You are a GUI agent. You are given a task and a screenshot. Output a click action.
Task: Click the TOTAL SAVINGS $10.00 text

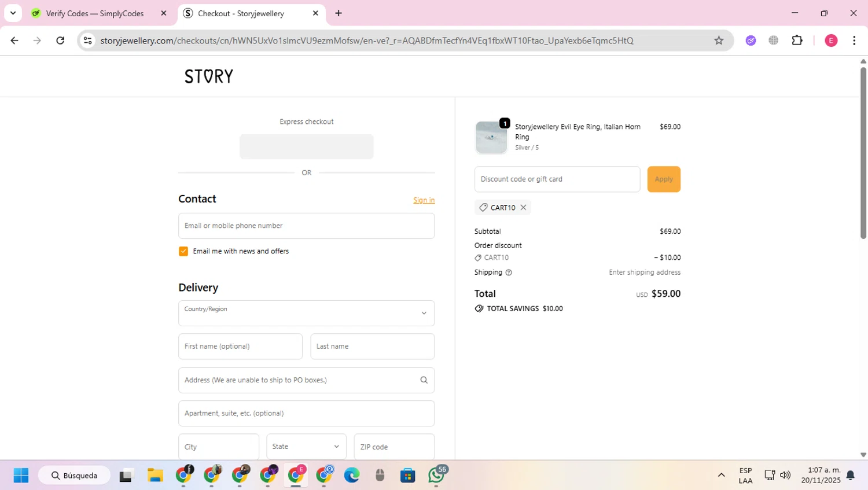[x=525, y=309]
